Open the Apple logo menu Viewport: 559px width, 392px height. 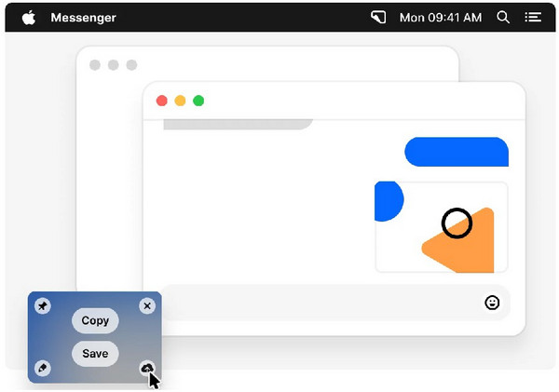coord(28,17)
